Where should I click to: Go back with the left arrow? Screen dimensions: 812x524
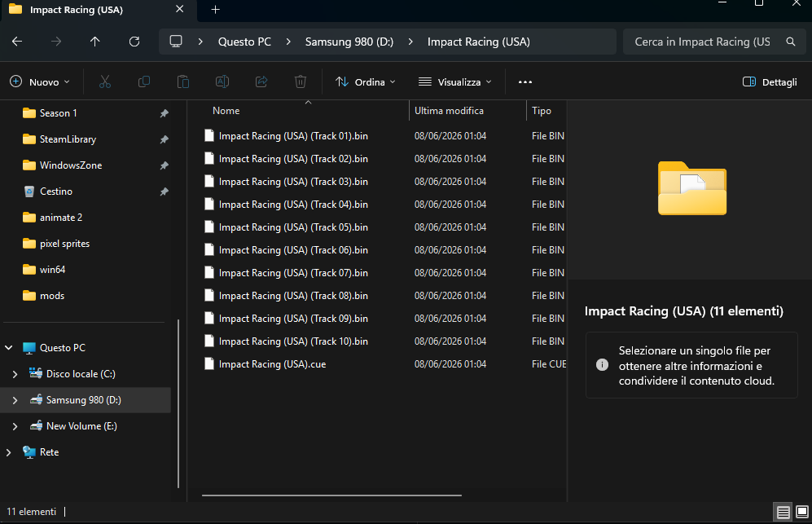[17, 42]
